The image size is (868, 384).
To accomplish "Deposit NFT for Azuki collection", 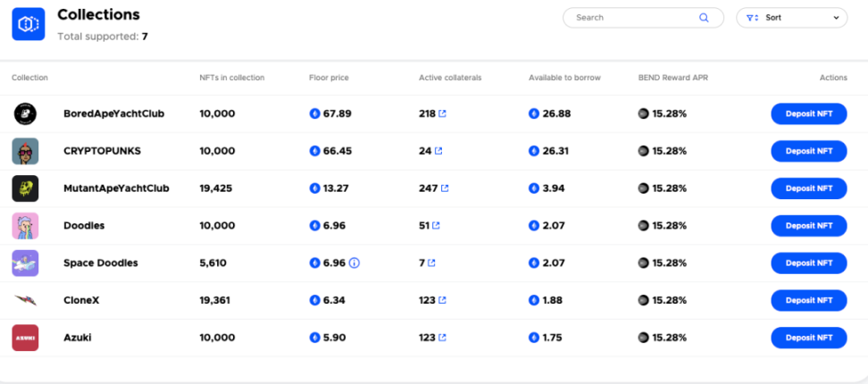I will point(808,338).
